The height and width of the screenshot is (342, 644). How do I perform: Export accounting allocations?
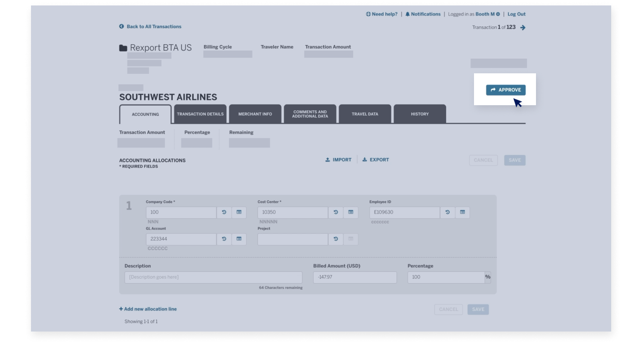376,160
